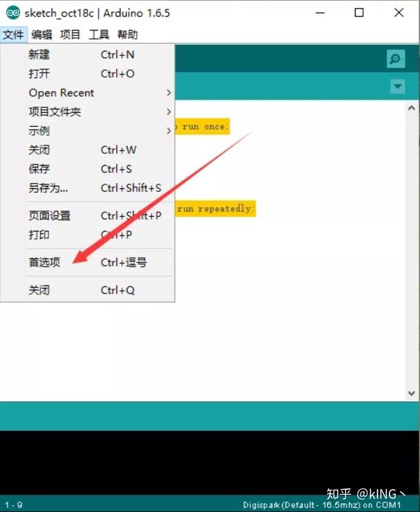Select 保存 to save the sketch
The height and width of the screenshot is (512, 420).
click(87, 169)
